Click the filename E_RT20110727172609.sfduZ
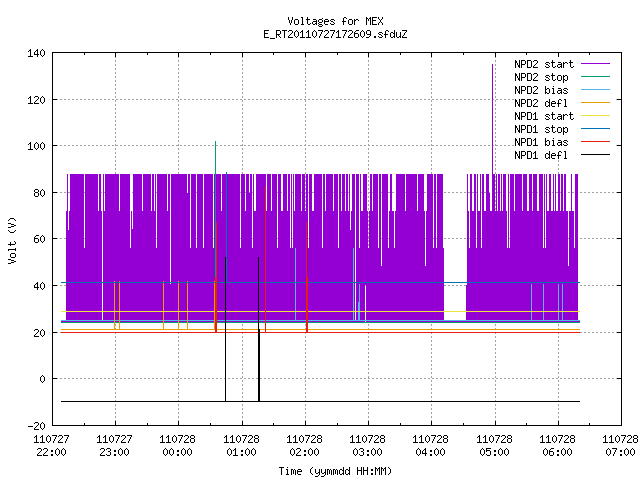The height and width of the screenshot is (480, 640). tap(335, 34)
